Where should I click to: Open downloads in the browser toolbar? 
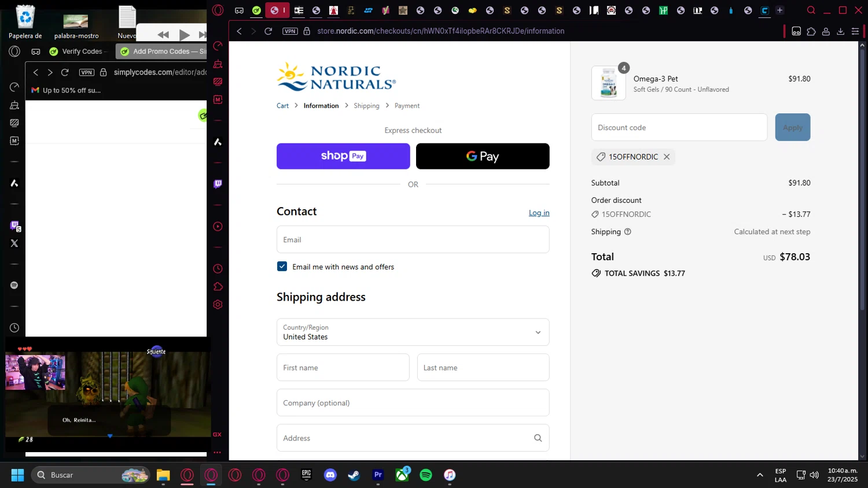[x=841, y=31]
